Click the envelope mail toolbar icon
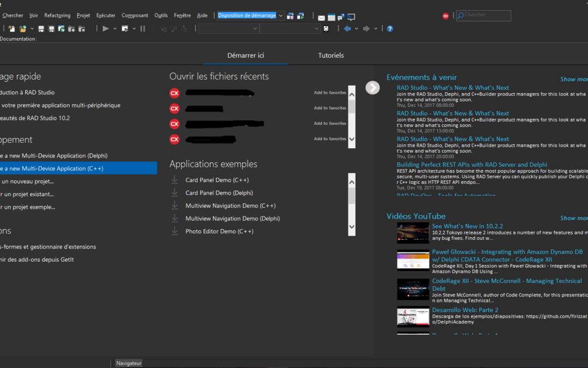588x368 pixels. [321, 17]
